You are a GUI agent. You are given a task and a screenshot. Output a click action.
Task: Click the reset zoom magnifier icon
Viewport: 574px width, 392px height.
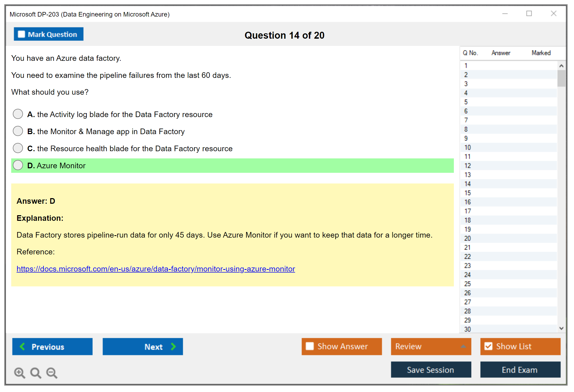coord(36,373)
